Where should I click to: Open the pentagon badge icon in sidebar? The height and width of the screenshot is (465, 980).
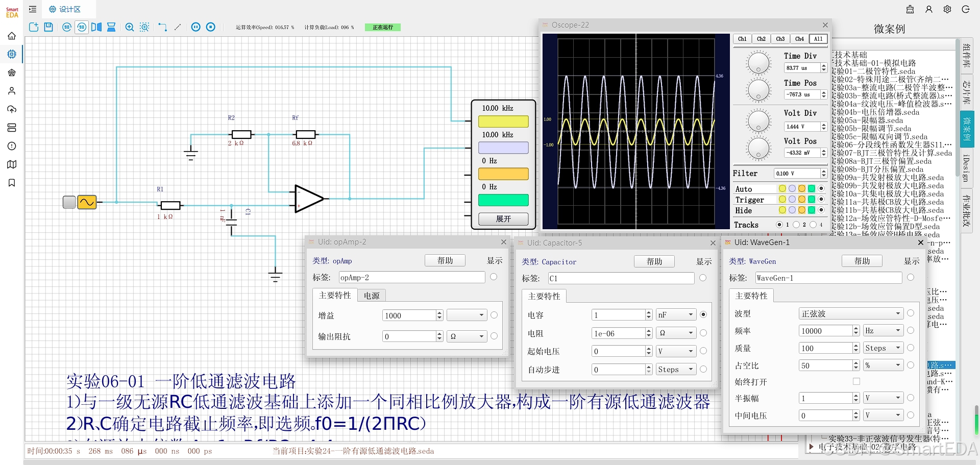click(x=12, y=72)
